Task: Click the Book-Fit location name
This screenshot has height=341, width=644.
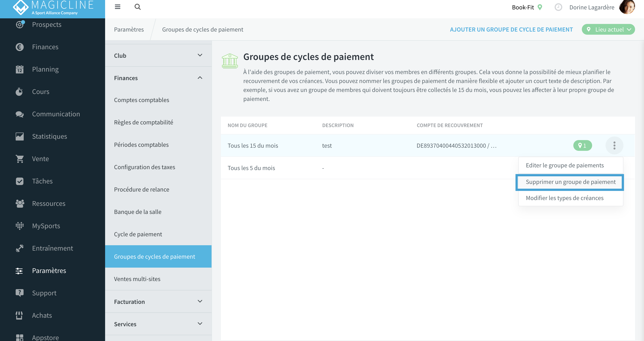Action: point(523,7)
